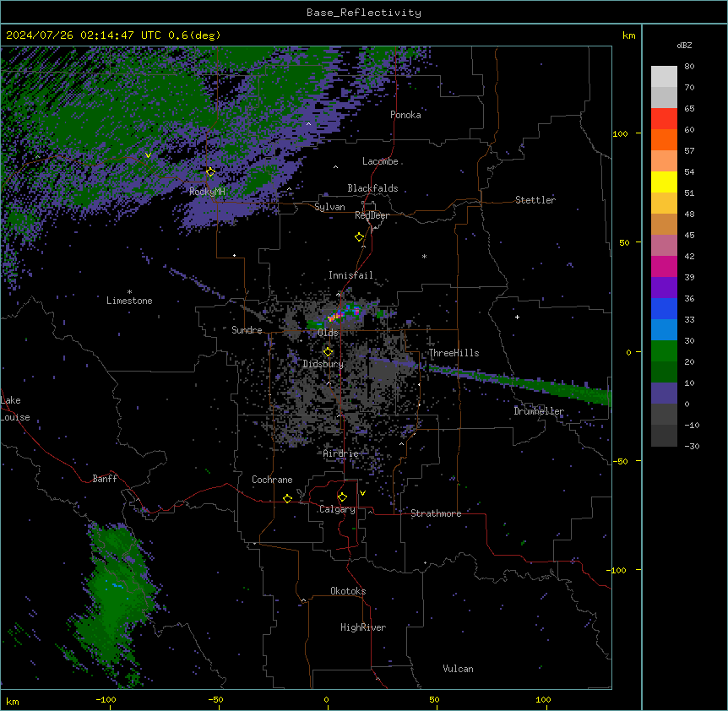728x711 pixels.
Task: Click the Limestone label
Action: 129,301
